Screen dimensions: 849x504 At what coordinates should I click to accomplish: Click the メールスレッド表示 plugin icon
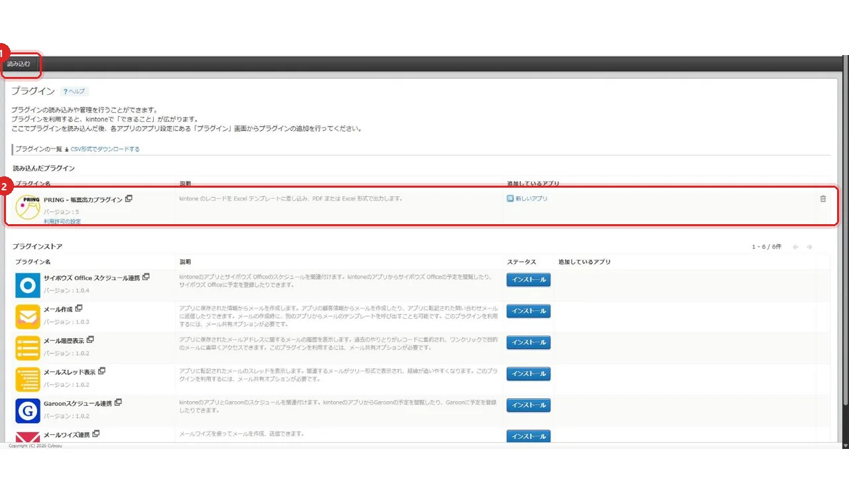pos(28,379)
